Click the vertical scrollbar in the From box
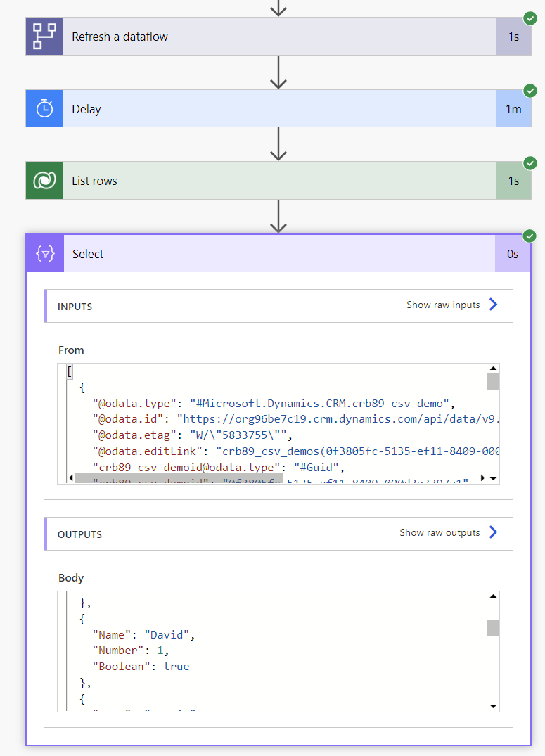This screenshot has width=545, height=756. click(x=493, y=380)
